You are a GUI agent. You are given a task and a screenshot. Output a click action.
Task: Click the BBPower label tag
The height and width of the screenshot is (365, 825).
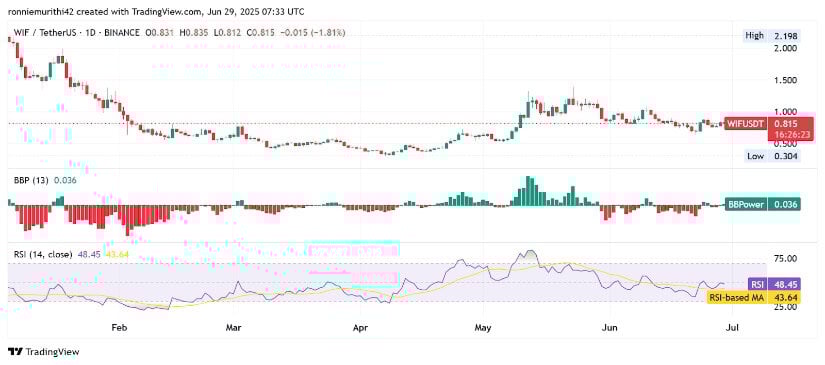click(745, 205)
